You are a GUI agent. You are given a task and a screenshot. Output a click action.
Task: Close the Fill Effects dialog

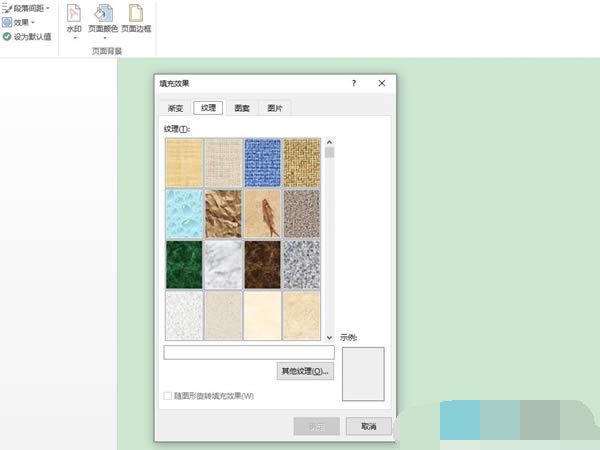tap(381, 85)
